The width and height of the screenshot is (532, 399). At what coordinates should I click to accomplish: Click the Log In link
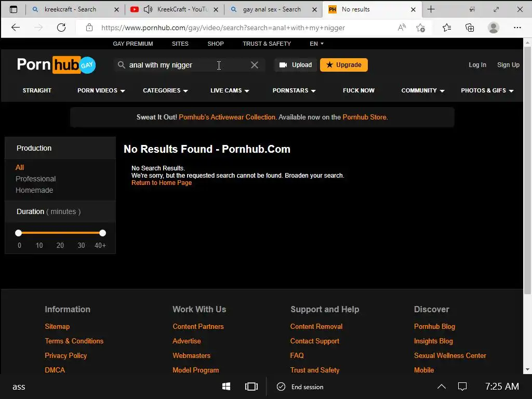pos(477,65)
